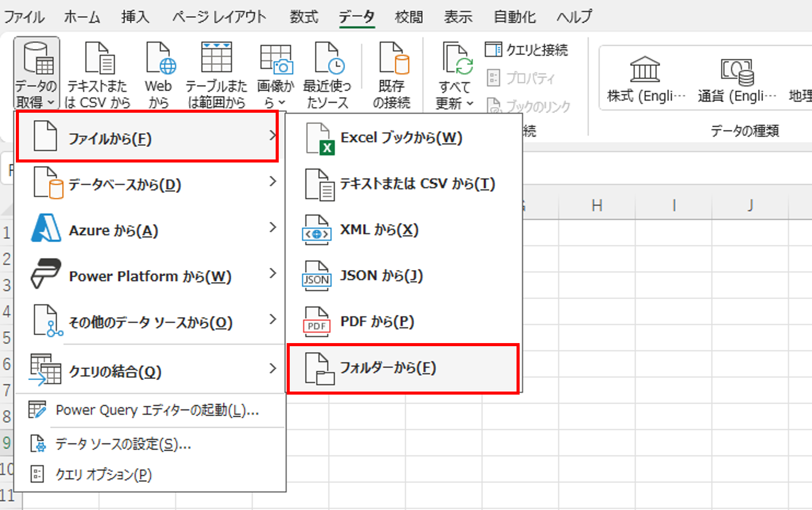The width and height of the screenshot is (812, 510).
Task: Select Excel ブックから(W) submenu item
Action: (403, 138)
